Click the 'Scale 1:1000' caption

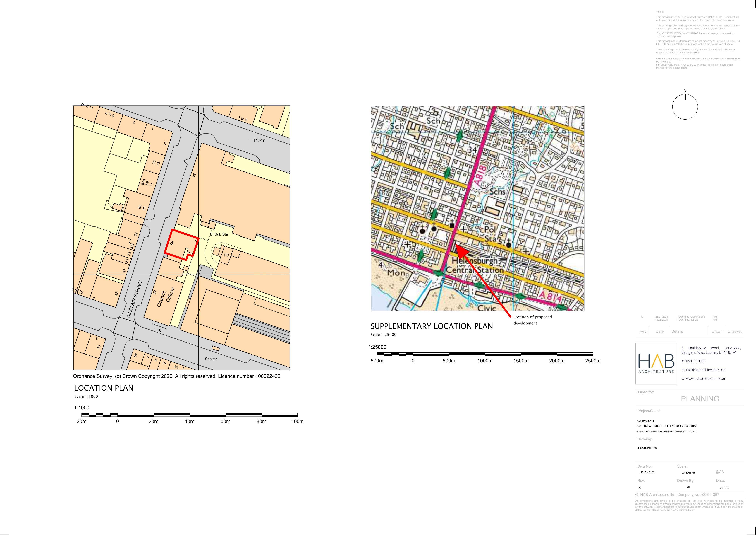(86, 397)
